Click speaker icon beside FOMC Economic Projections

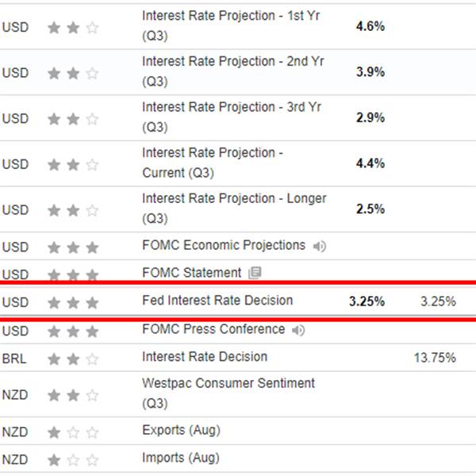tap(320, 246)
